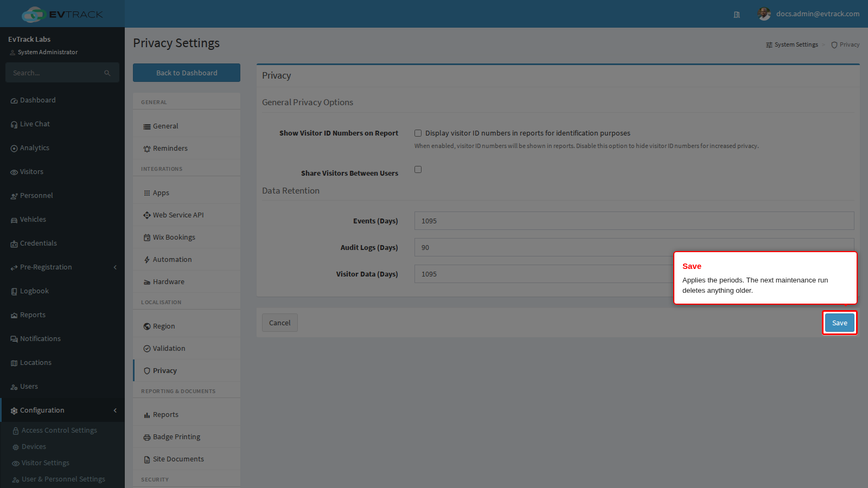Open Validation settings item

click(187, 349)
